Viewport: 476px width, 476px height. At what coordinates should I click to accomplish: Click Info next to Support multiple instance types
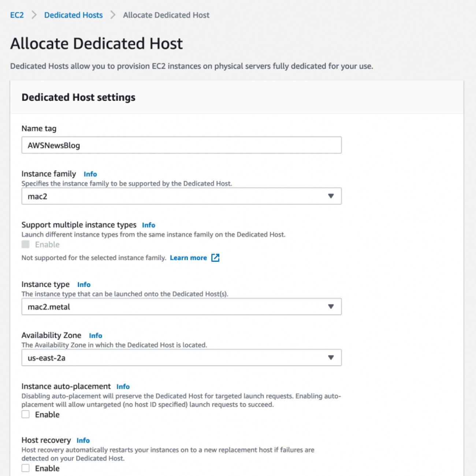[148, 225]
